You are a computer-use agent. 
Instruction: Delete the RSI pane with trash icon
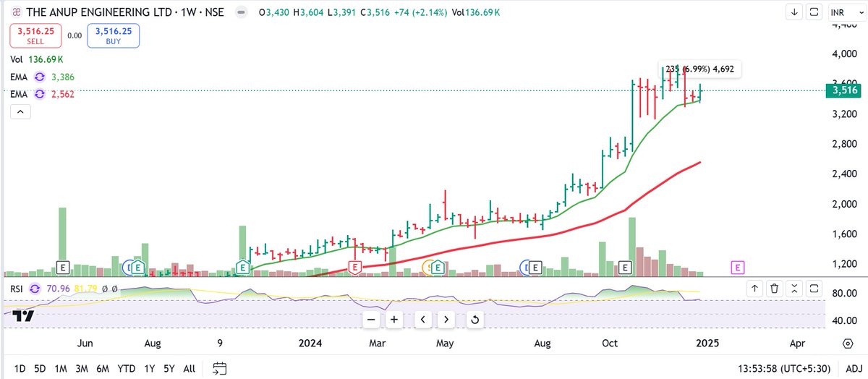tap(774, 288)
